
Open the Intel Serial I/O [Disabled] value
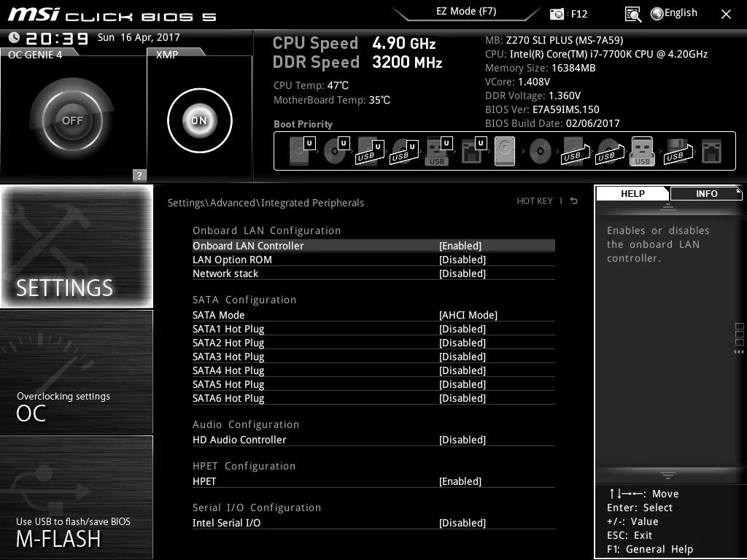(462, 523)
